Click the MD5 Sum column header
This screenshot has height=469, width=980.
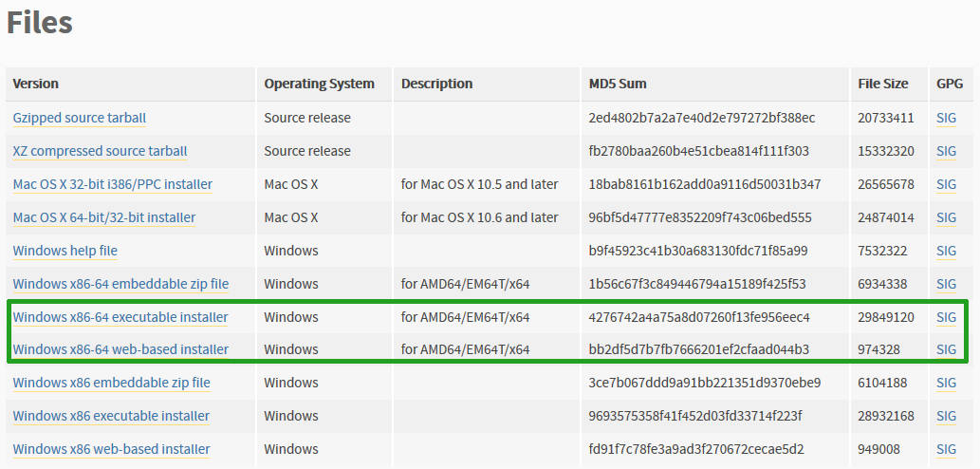[618, 84]
